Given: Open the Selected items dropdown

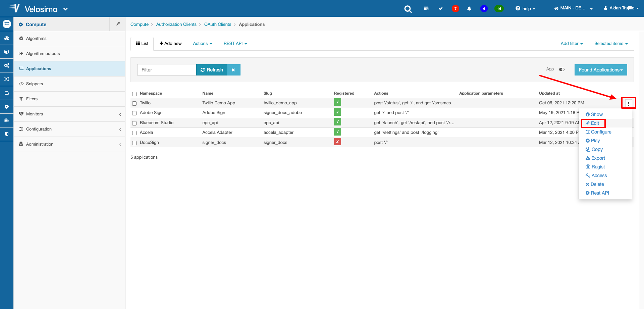Looking at the screenshot, I should pos(611,44).
